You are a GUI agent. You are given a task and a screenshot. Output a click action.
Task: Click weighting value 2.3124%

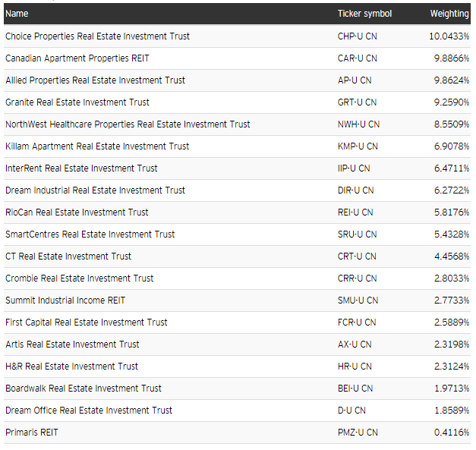452,367
